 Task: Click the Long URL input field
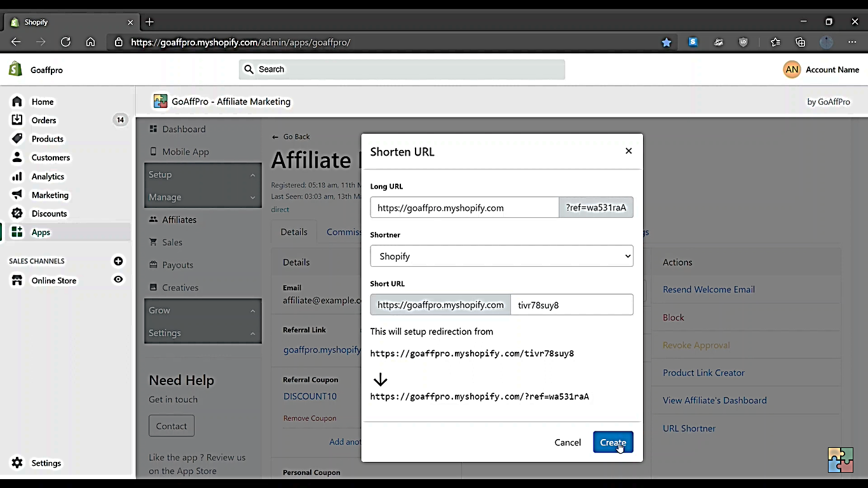pos(465,208)
